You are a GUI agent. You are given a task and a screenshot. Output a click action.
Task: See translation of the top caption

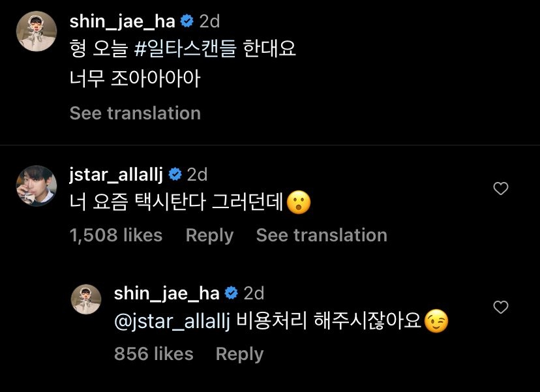click(x=135, y=113)
